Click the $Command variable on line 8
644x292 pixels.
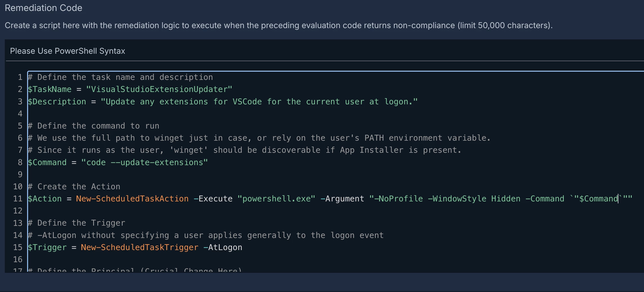click(47, 162)
